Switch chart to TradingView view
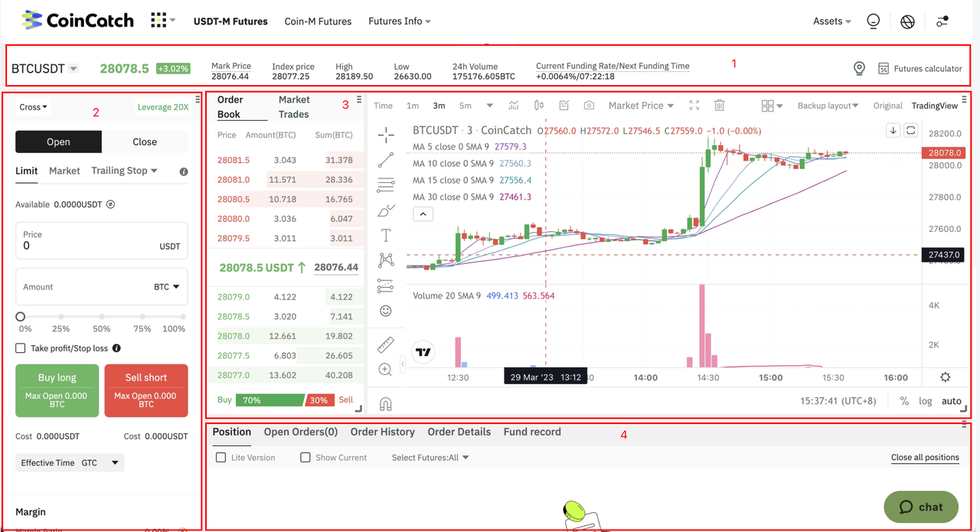The height and width of the screenshot is (532, 980). 935,106
